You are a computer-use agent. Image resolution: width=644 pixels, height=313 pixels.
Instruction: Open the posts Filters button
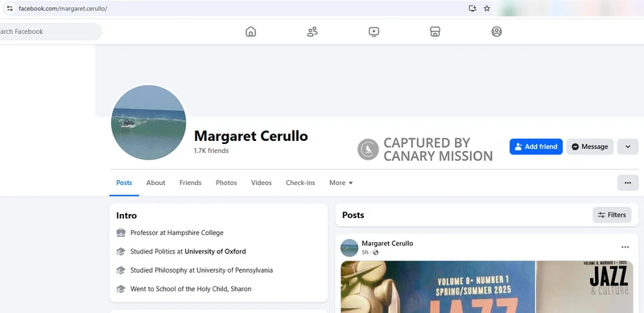click(x=612, y=215)
